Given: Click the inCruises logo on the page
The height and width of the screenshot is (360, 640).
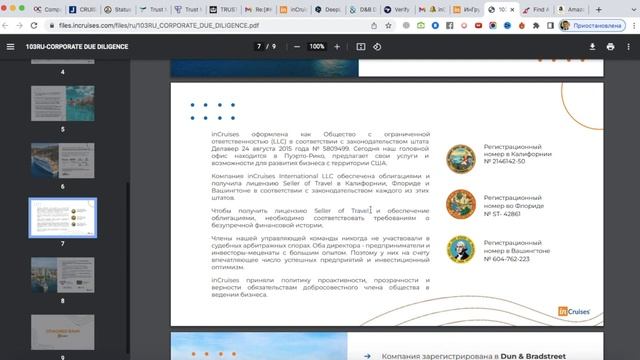Looking at the screenshot, I should [x=574, y=311].
